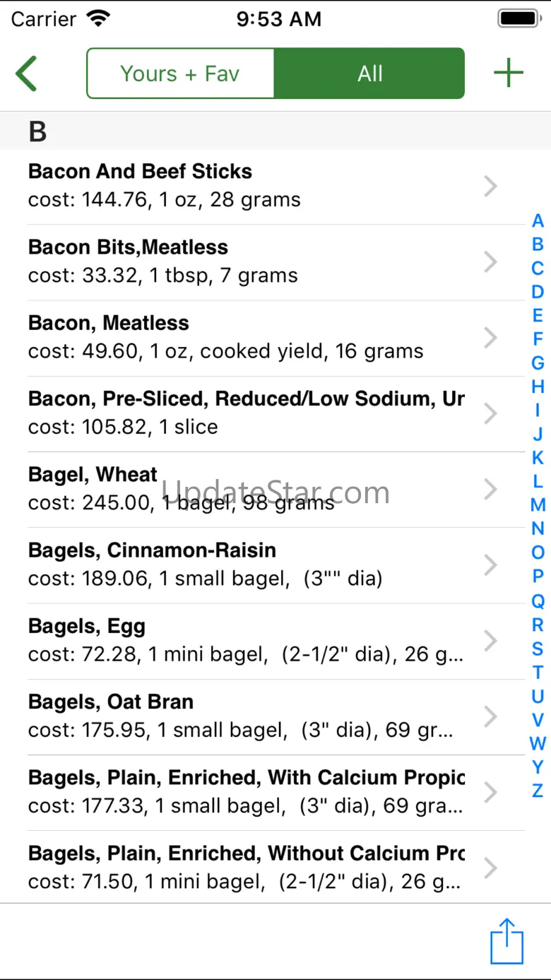Jump to letter G in index

point(538,363)
